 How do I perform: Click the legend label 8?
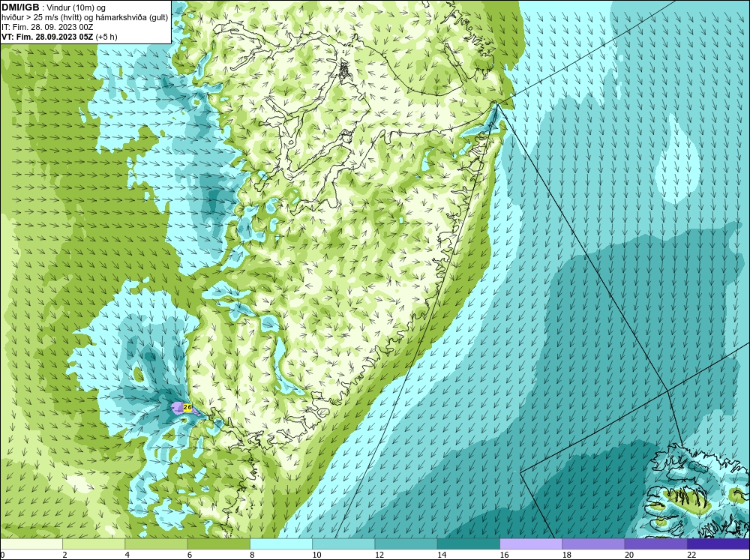point(251,555)
